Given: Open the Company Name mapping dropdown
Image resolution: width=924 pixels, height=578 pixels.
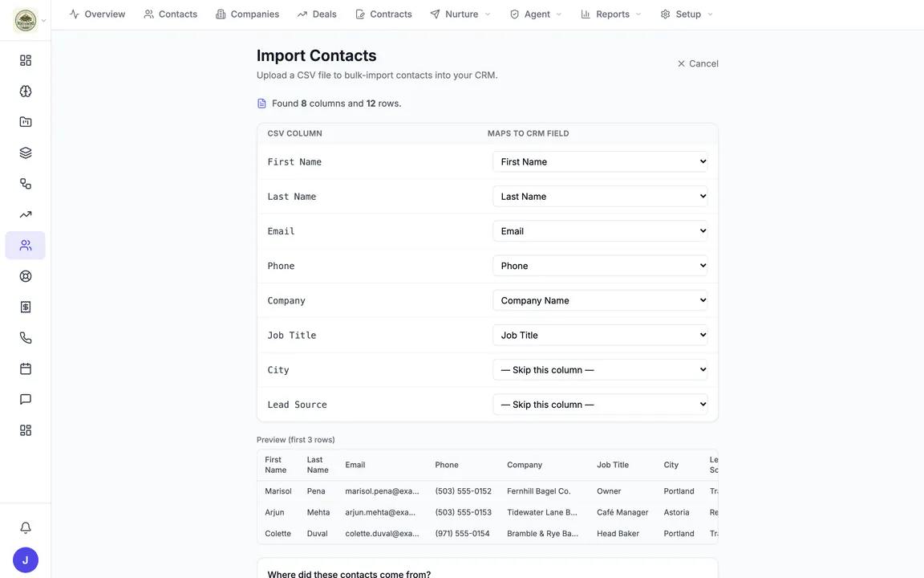Looking at the screenshot, I should [x=600, y=301].
